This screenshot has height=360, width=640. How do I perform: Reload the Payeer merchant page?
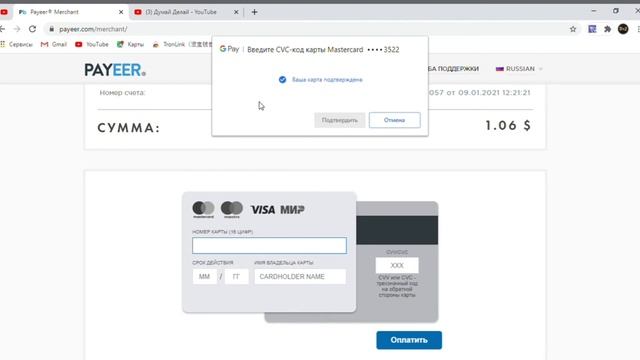(x=32, y=29)
